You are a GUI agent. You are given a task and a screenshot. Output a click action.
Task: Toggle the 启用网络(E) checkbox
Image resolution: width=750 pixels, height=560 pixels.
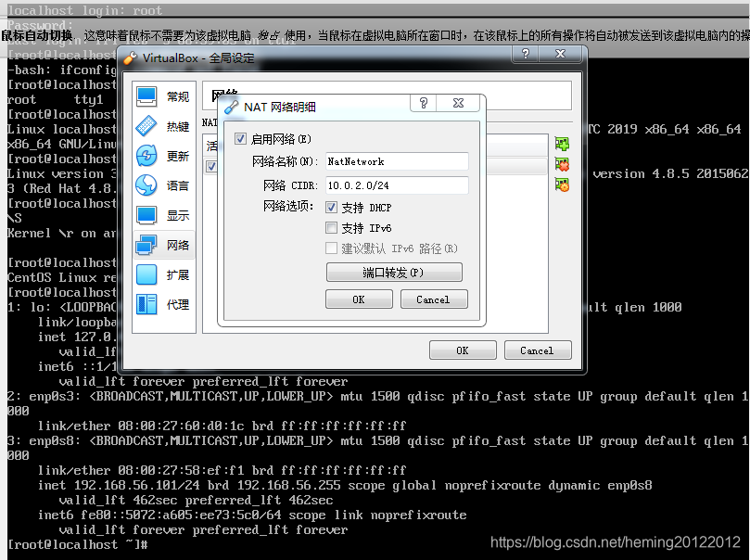(x=240, y=139)
